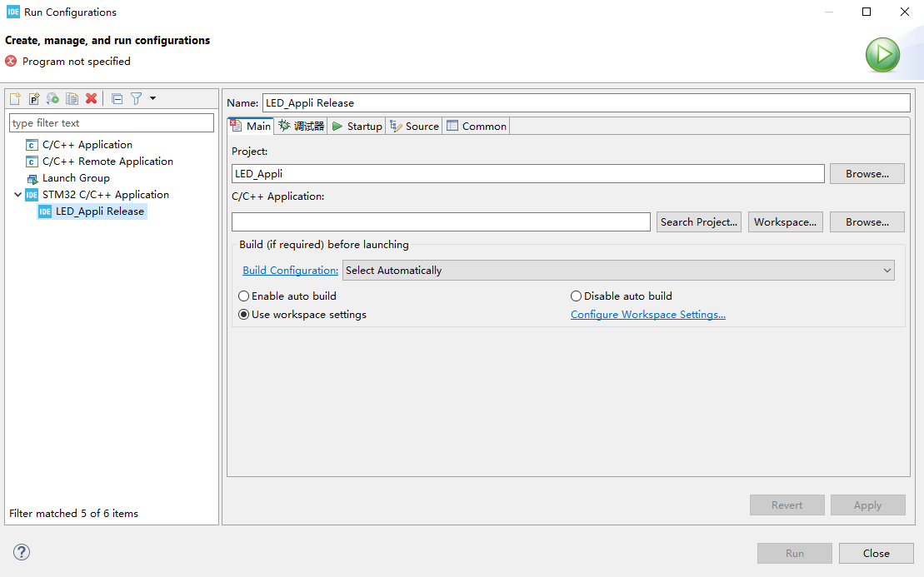This screenshot has height=577, width=924.
Task: Select Disable auto build radio option
Action: point(622,296)
